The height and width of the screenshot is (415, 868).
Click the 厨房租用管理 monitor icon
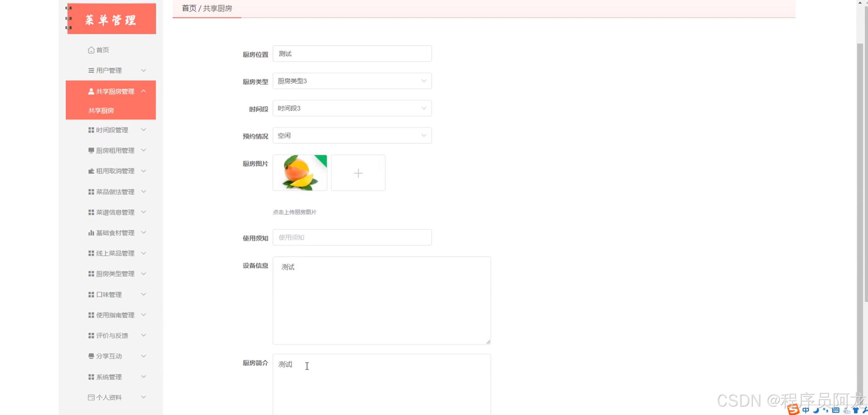pos(91,151)
